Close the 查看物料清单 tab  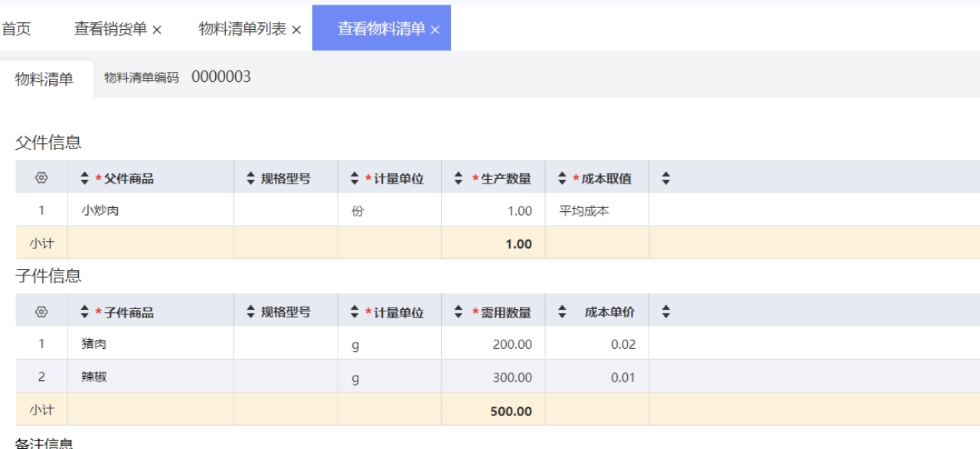[435, 30]
